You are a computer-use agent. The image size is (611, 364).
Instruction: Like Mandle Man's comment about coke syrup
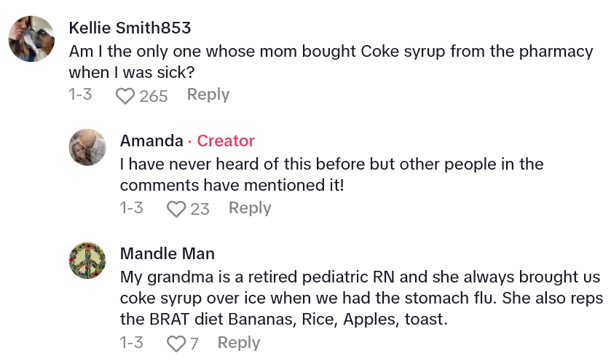(176, 343)
